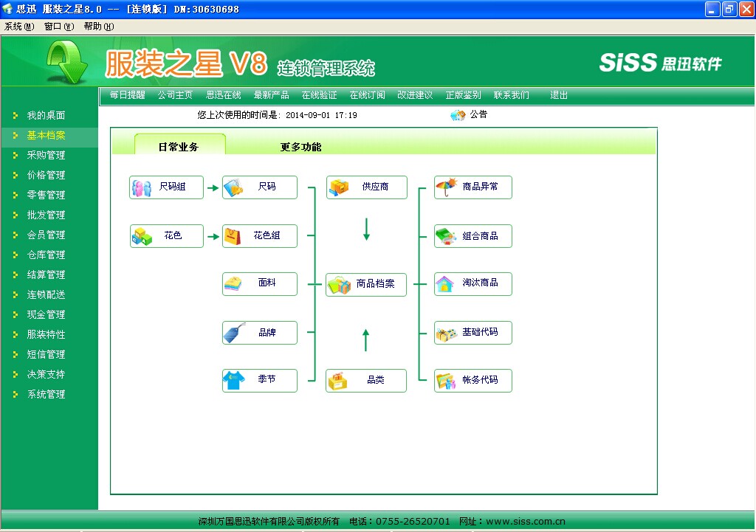Expand 采购管理 in the sidebar
The height and width of the screenshot is (532, 756).
click(x=46, y=156)
